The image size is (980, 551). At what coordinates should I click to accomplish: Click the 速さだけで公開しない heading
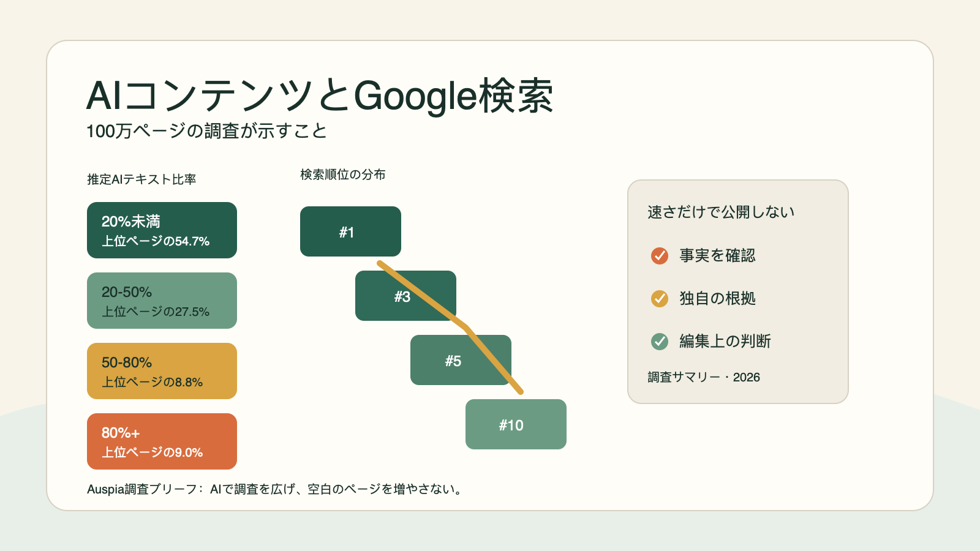coord(722,212)
